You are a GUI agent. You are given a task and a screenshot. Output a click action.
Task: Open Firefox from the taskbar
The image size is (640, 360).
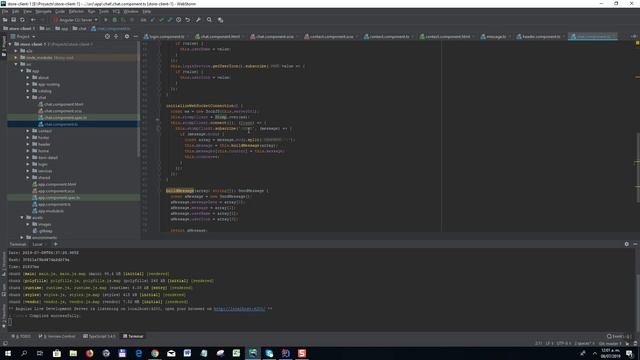(x=89, y=353)
